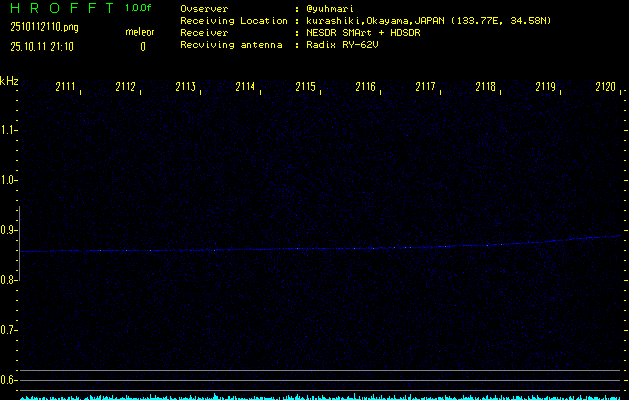The width and height of the screenshot is (629, 400).
Task: Click the 2120 time marker
Action: click(605, 87)
